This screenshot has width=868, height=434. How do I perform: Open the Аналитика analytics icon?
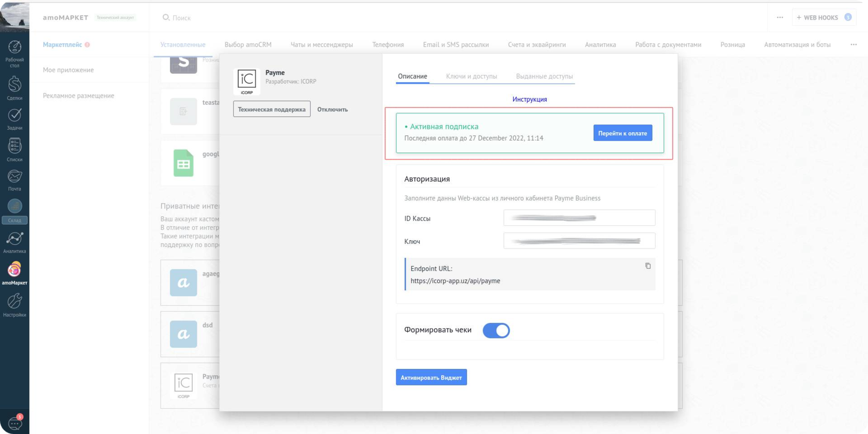pyautogui.click(x=14, y=239)
